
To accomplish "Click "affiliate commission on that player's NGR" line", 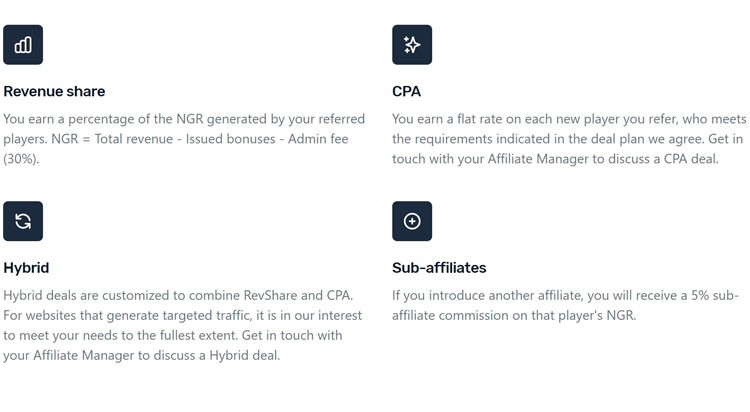I will click(x=514, y=315).
